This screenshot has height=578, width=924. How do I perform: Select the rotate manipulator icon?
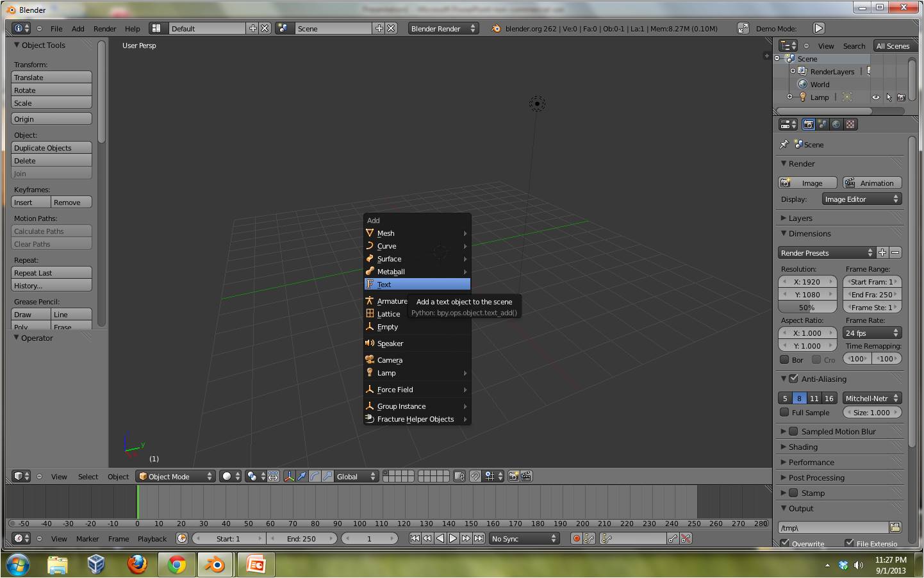315,476
